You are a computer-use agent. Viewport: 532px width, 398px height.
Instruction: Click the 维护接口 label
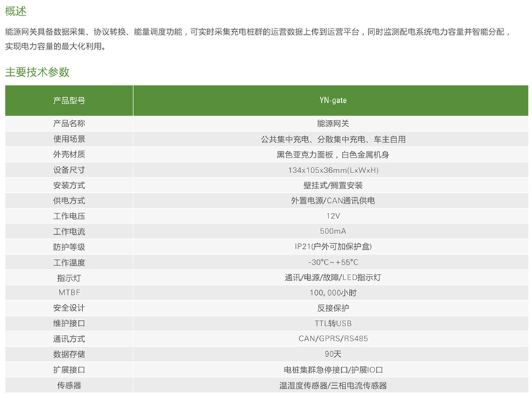pos(69,324)
